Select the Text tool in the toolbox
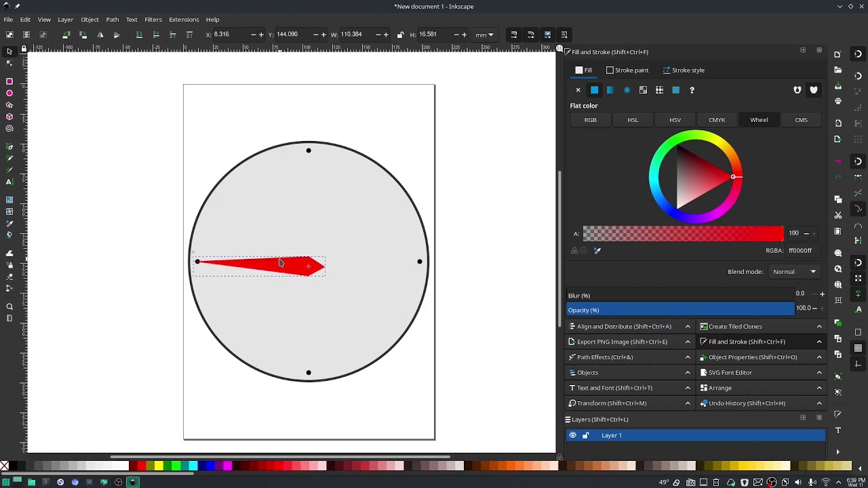 tap(9, 182)
